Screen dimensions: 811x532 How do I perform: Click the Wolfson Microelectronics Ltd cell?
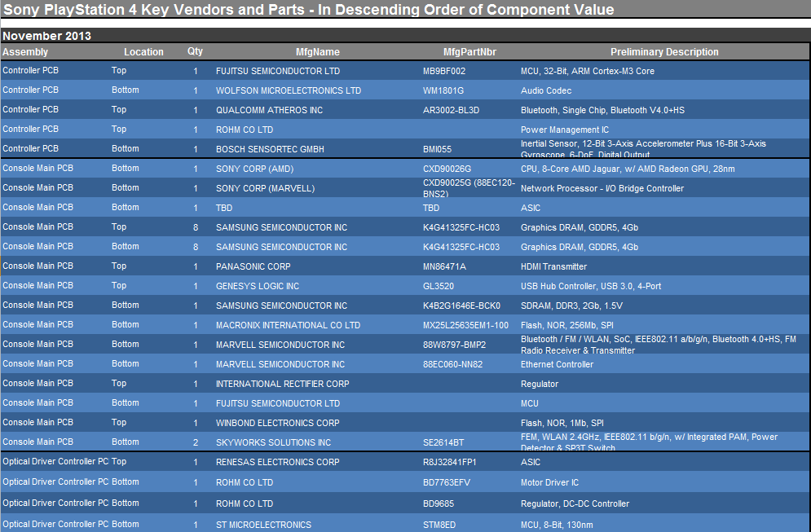coord(288,91)
